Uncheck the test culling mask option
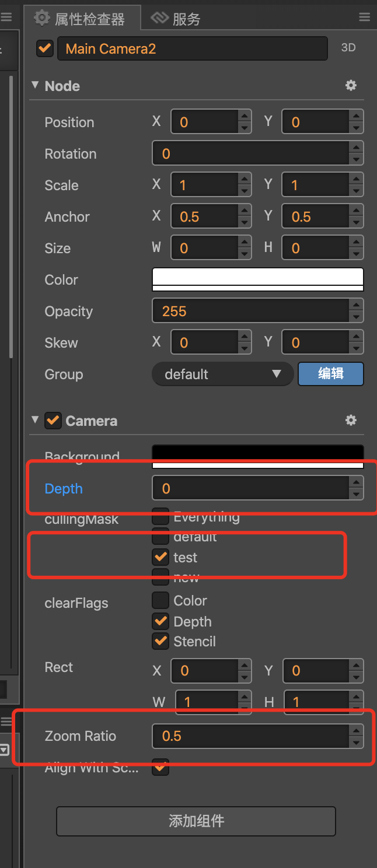Screen dimensions: 377x868 160,557
